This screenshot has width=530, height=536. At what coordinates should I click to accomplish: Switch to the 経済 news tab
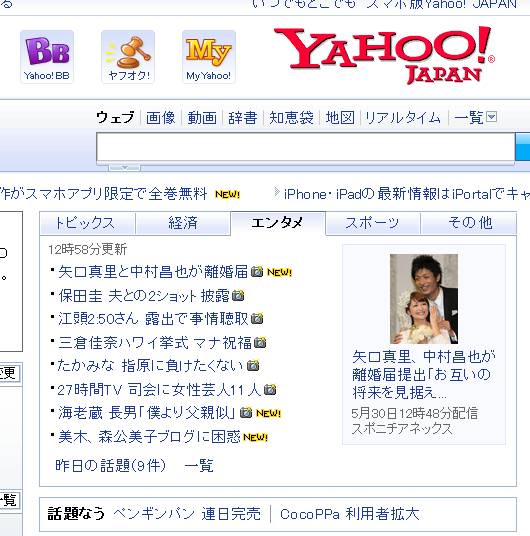[x=183, y=223]
